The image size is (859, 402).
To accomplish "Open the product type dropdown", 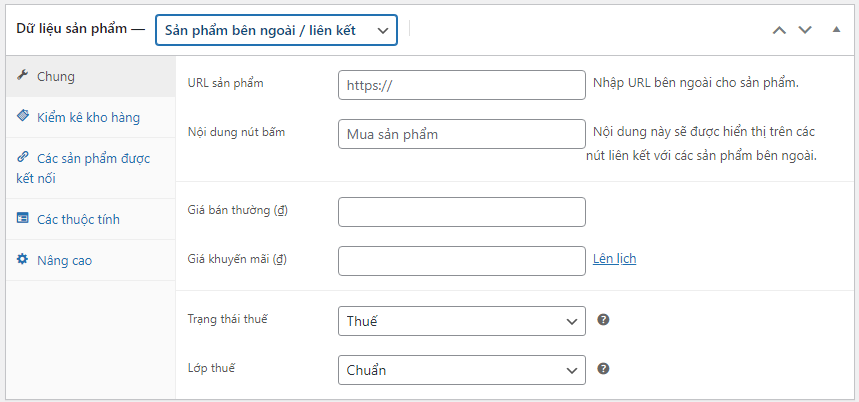I will pos(276,30).
